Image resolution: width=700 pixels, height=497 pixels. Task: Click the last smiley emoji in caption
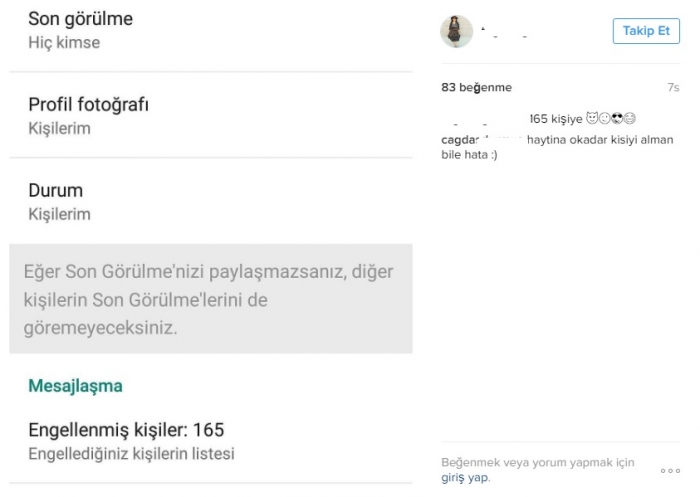630,119
